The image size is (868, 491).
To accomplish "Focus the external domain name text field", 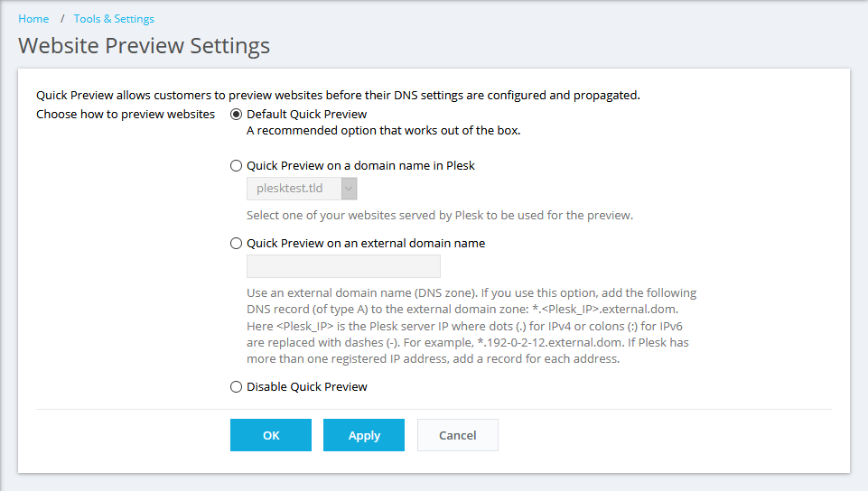I will pos(343,266).
